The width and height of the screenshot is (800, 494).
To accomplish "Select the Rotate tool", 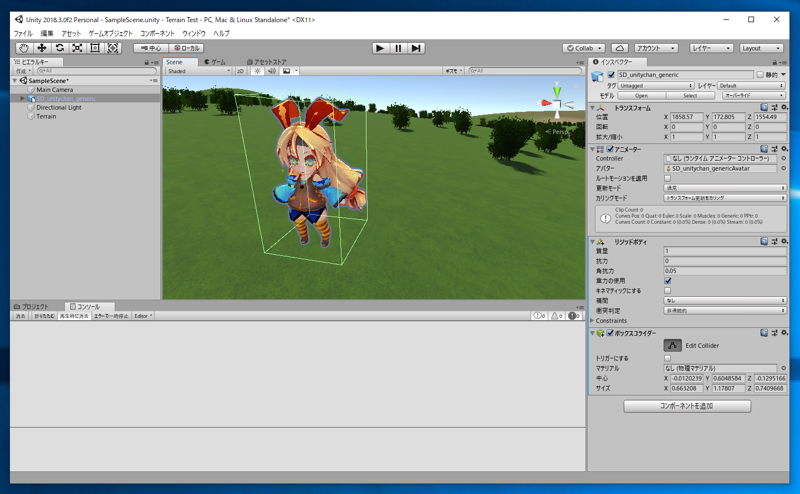I will click(59, 48).
